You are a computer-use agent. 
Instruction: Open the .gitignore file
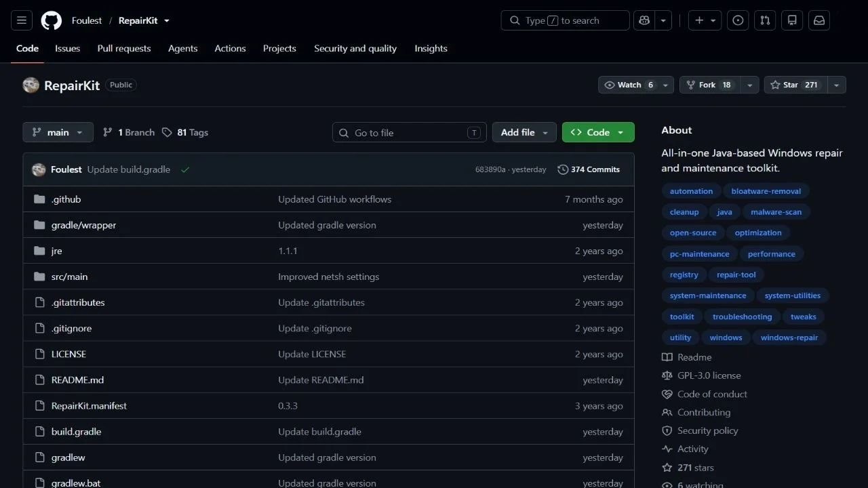[x=71, y=328]
